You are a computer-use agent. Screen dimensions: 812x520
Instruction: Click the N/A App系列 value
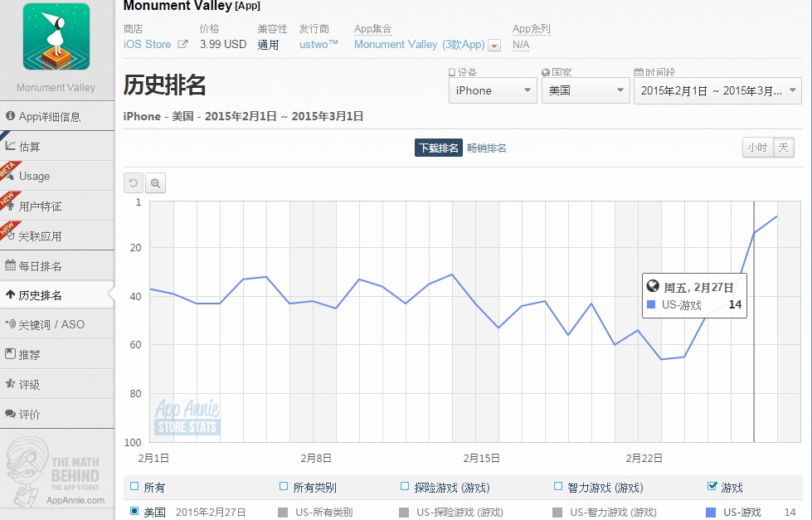point(521,45)
